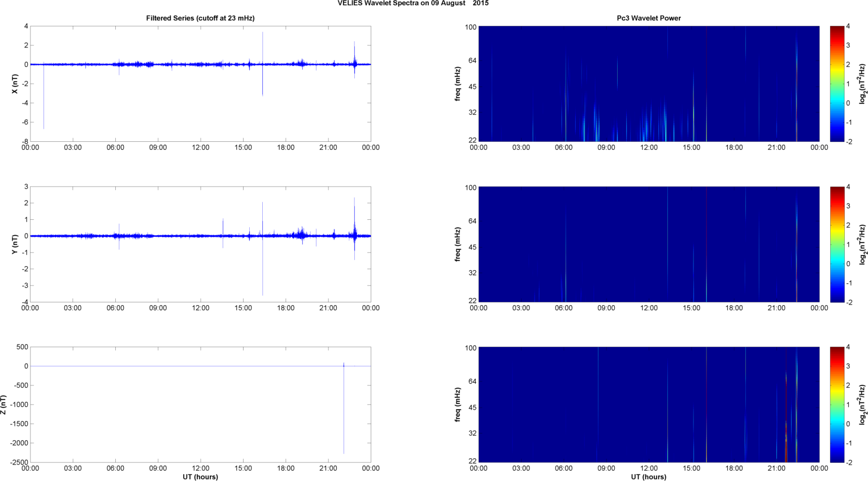The image size is (868, 481).
Task: Click '18:00' tick under the Y time series
Action: click(285, 308)
